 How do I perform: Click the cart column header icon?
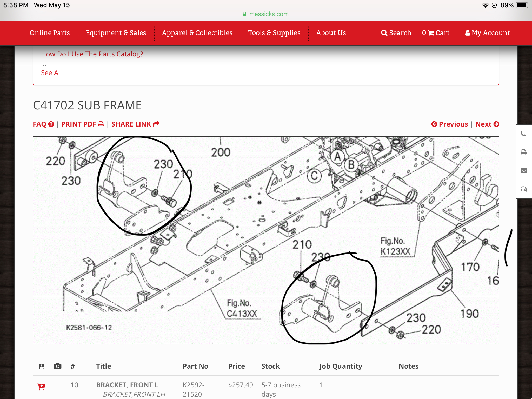[x=41, y=366]
